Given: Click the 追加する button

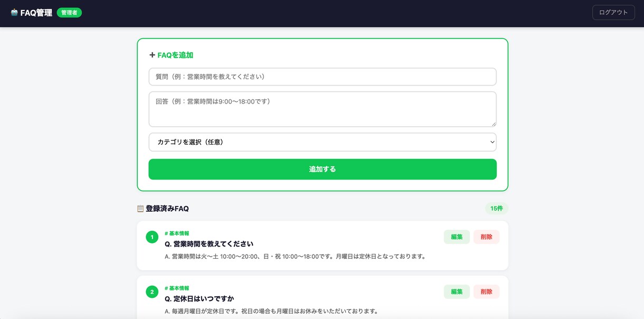Looking at the screenshot, I should pos(323,169).
